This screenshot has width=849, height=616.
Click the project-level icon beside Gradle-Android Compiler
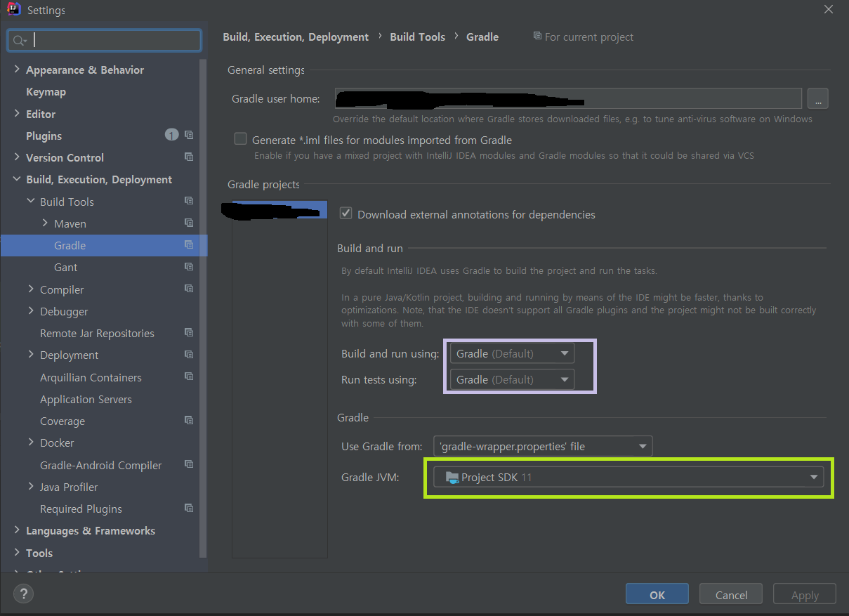[189, 464]
